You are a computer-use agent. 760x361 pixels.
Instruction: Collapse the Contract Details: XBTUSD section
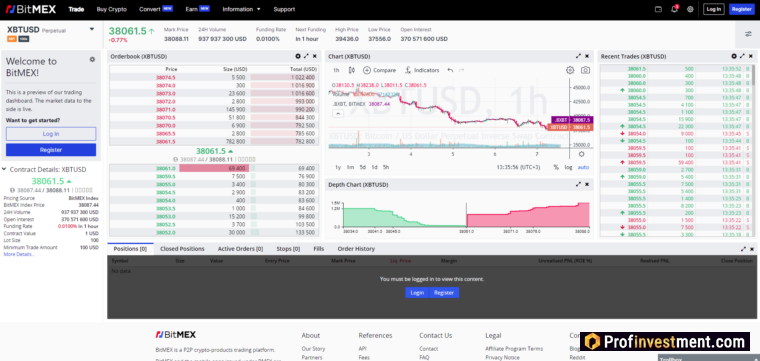[4, 170]
